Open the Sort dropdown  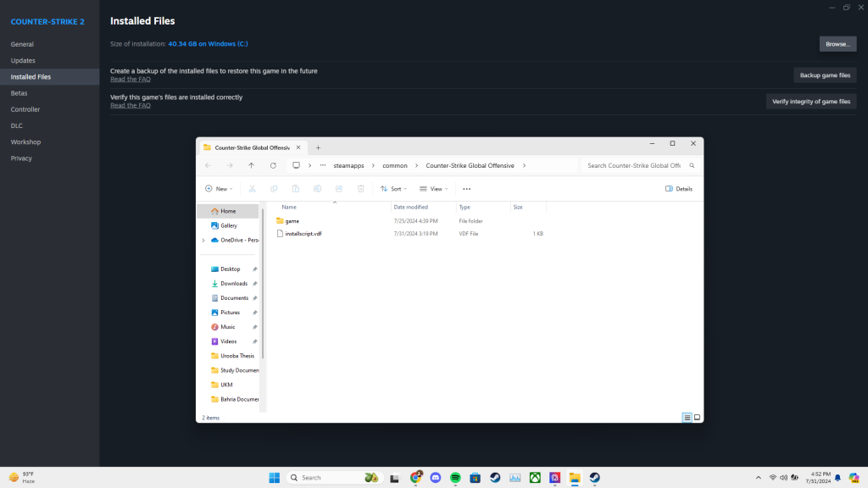(x=393, y=188)
